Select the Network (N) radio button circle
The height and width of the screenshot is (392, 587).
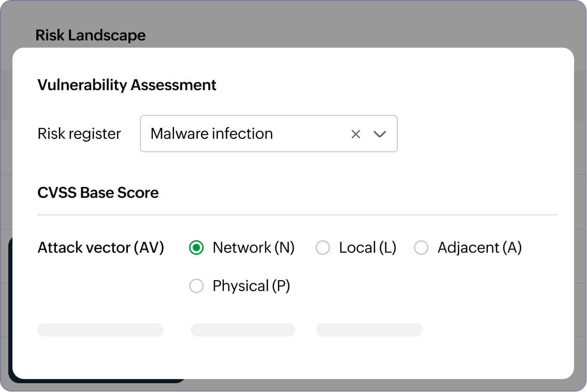click(196, 248)
